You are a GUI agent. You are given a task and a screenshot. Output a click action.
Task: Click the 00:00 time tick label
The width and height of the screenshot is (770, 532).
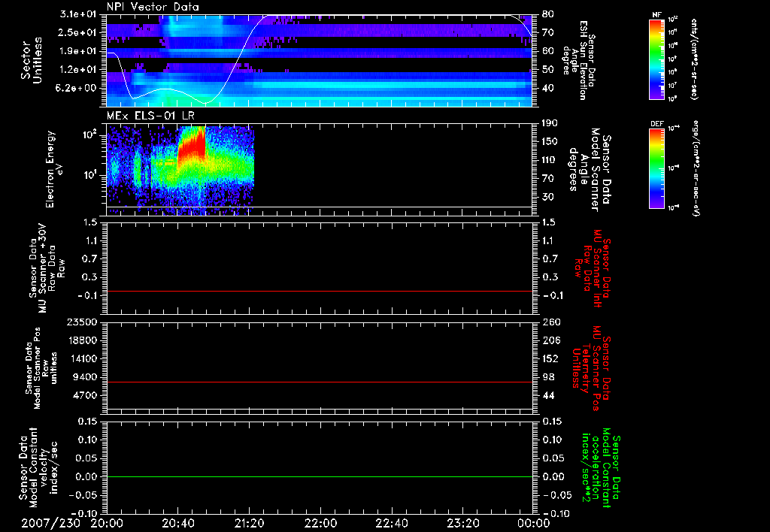[x=533, y=523]
